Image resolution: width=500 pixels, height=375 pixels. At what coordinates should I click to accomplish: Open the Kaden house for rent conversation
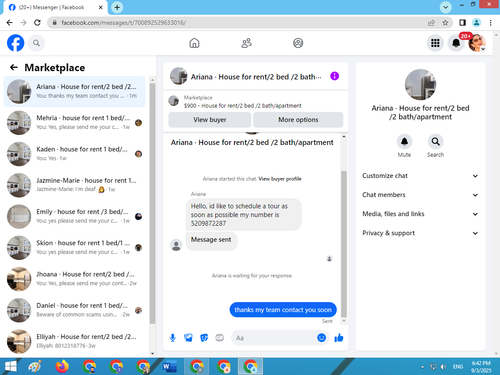click(74, 154)
